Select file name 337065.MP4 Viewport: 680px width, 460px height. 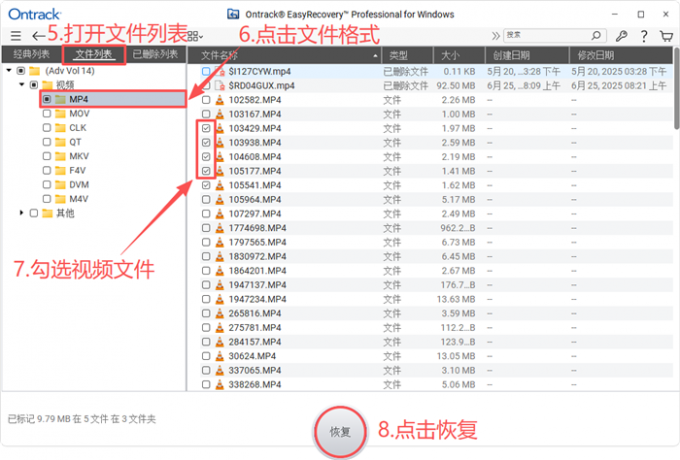click(x=255, y=370)
